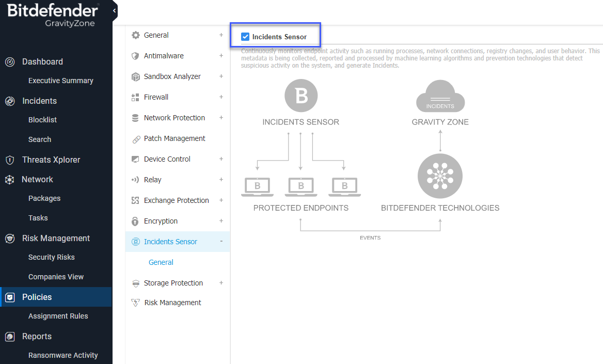603x364 pixels.
Task: Collapse the Incidents Sensor section
Action: pos(221,242)
